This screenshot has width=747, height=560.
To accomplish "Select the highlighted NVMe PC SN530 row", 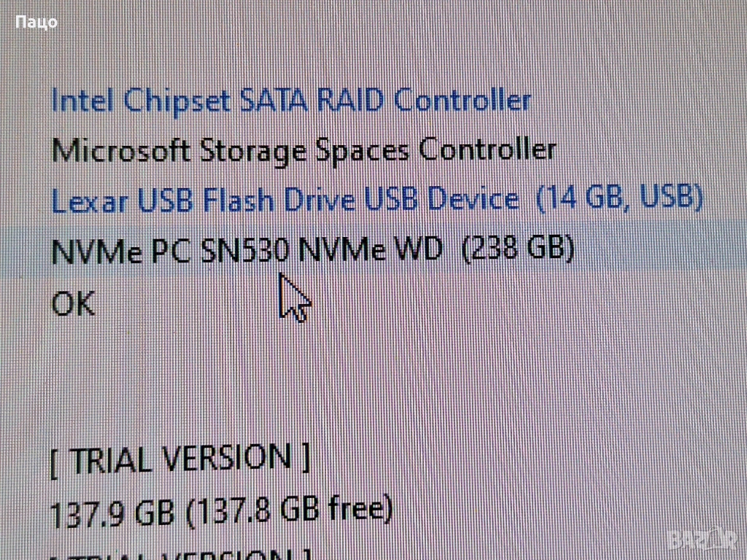I will point(373,249).
